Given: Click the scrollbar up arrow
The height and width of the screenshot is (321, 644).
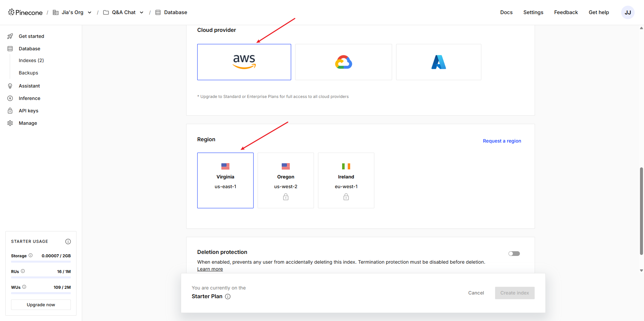Looking at the screenshot, I should point(641,28).
